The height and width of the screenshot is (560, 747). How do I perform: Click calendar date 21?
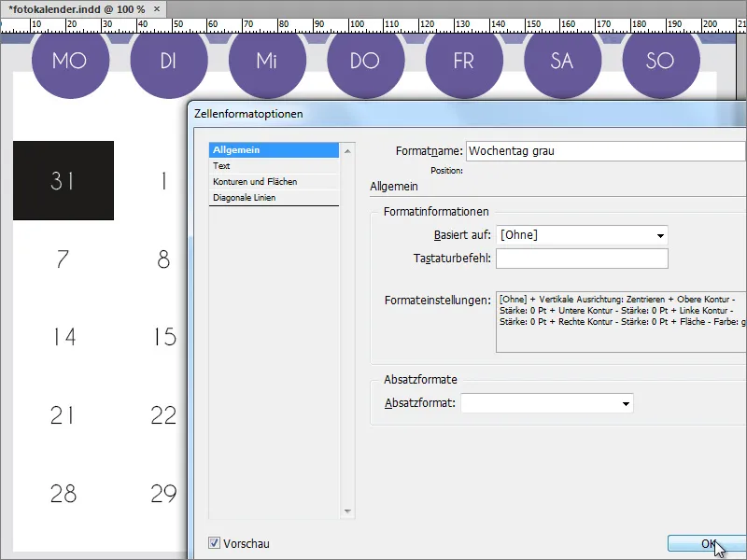tap(63, 415)
